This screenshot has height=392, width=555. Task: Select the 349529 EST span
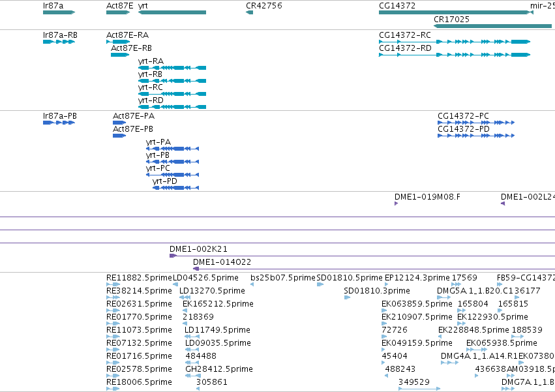(419, 389)
